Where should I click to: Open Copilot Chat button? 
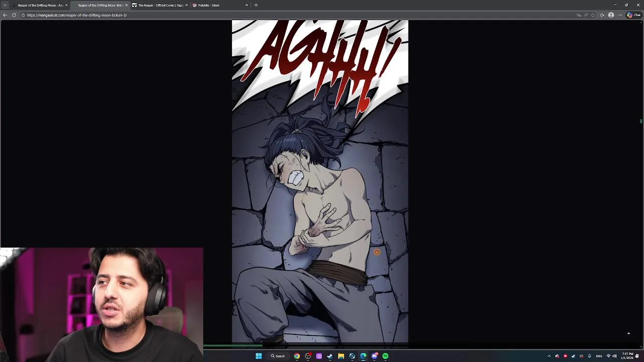pos(633,15)
